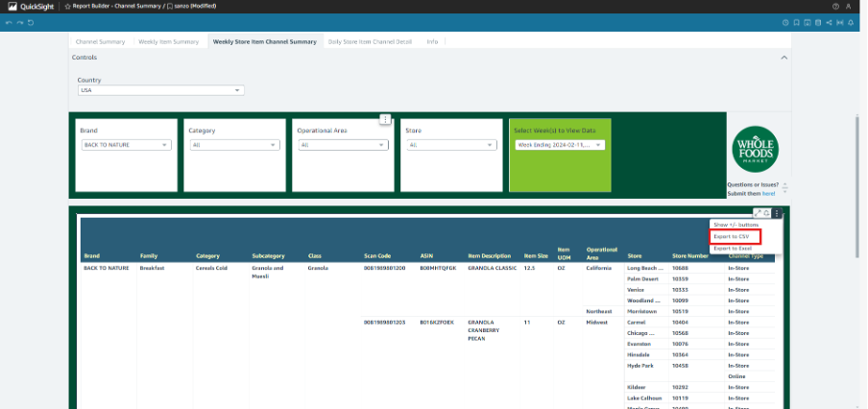Open the alerts bell in the top toolbar
The width and height of the screenshot is (868, 409).
851,23
